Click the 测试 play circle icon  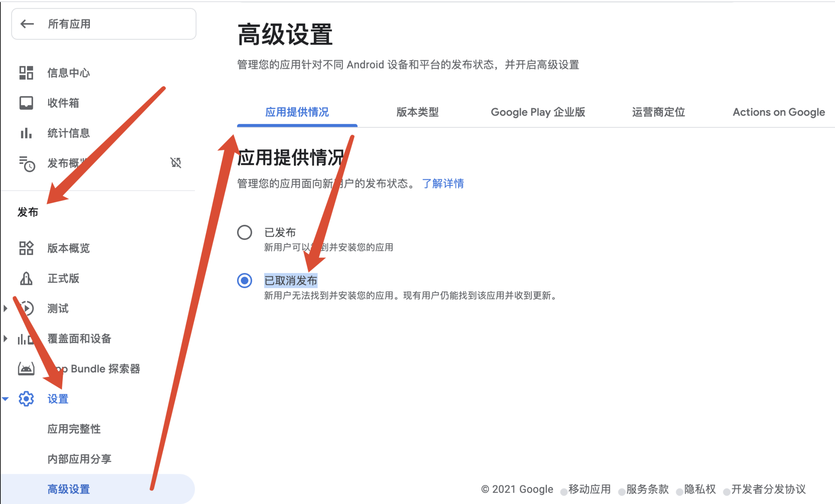point(27,308)
